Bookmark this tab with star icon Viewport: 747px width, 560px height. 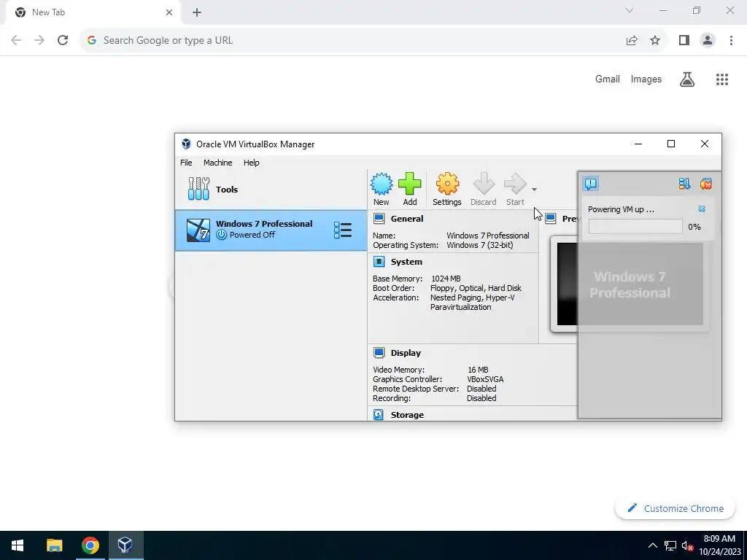(x=655, y=41)
